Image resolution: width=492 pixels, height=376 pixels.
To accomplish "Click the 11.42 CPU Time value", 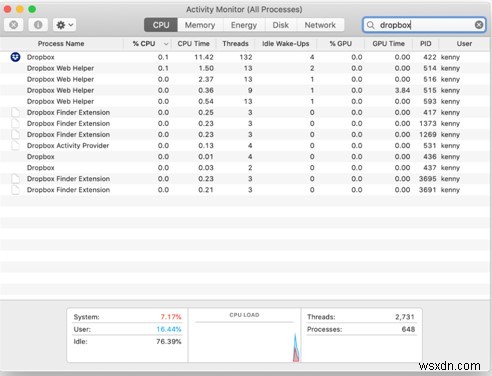I will point(204,57).
